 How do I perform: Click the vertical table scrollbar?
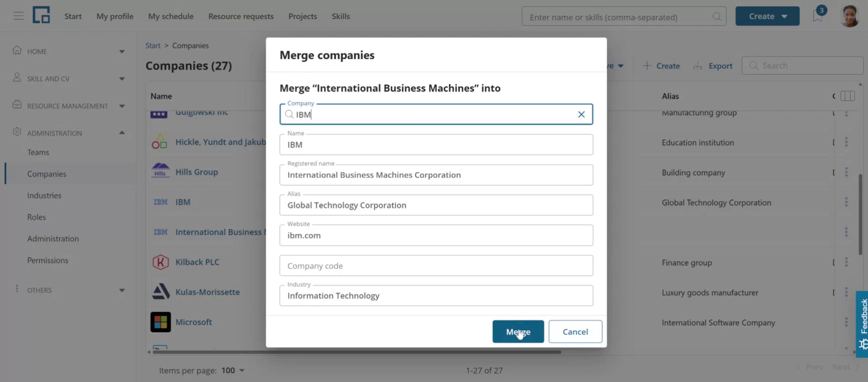coord(860,214)
